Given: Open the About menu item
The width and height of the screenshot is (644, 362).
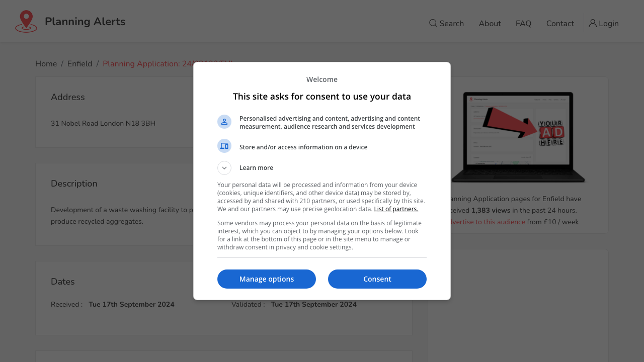Looking at the screenshot, I should click(x=490, y=24).
